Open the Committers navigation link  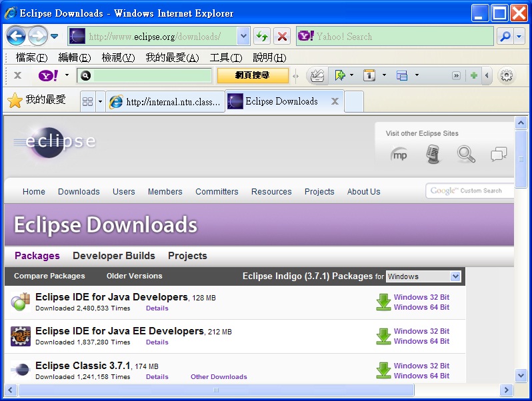click(217, 192)
